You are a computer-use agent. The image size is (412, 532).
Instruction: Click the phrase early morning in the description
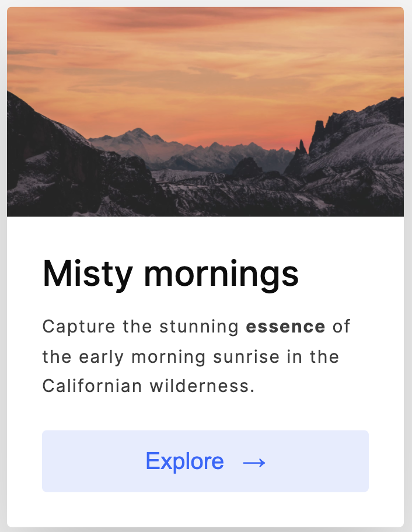point(142,357)
